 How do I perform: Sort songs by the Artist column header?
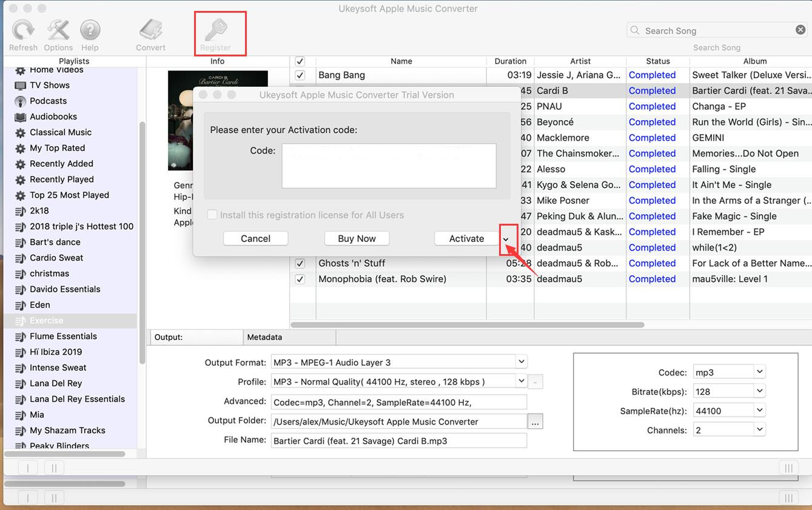(580, 61)
